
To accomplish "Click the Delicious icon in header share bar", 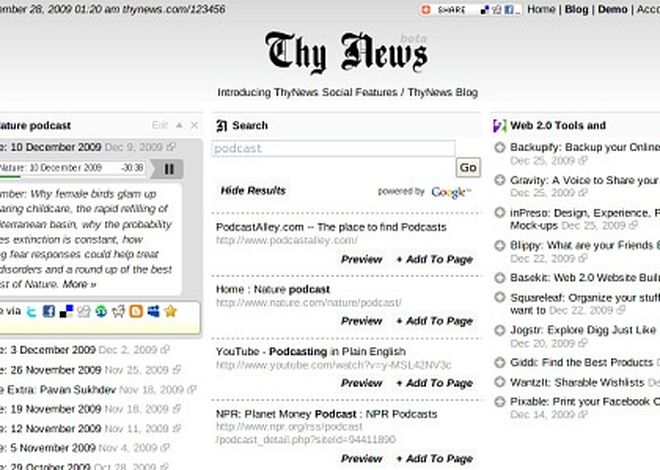I will (485, 10).
